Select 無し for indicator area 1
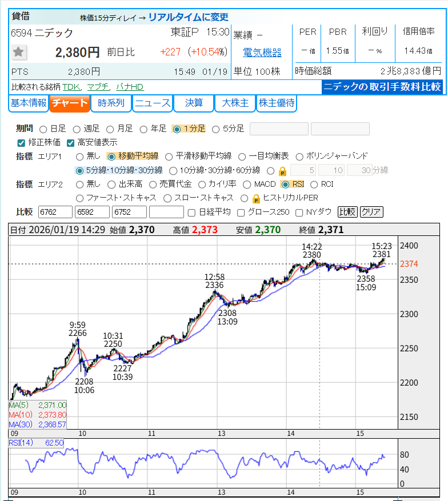Screen dimensions: 448x501 point(79,157)
